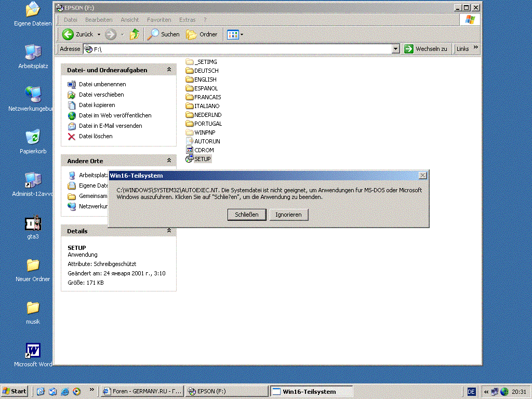
Task: Click Datei umbenennen task link
Action: tap(102, 84)
